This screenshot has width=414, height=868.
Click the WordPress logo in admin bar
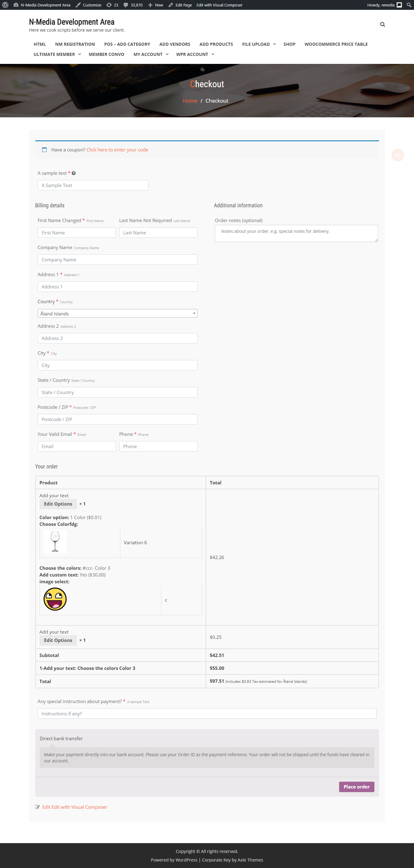[5, 5]
